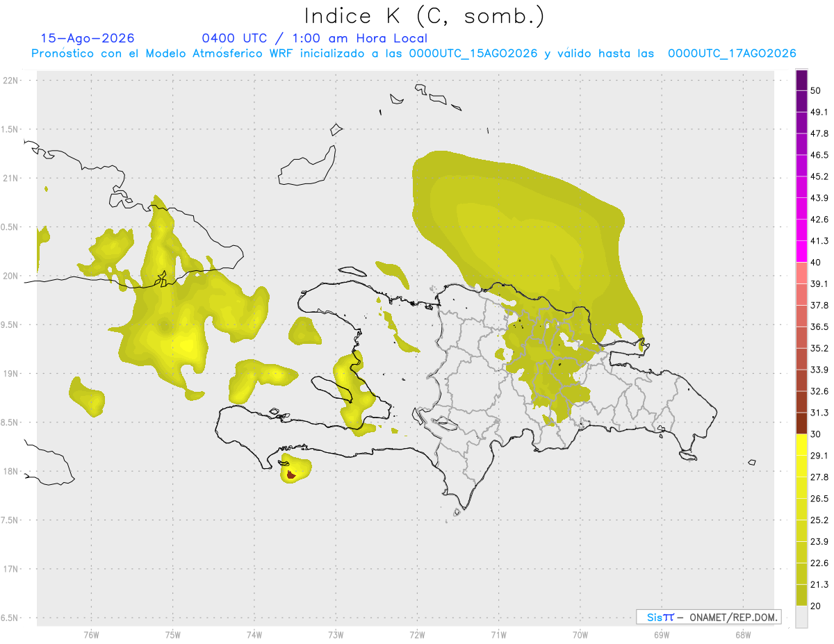Click the title 'Indice K (C, somb.)'
Image resolution: width=834 pixels, height=644 pixels.
pos(424,17)
